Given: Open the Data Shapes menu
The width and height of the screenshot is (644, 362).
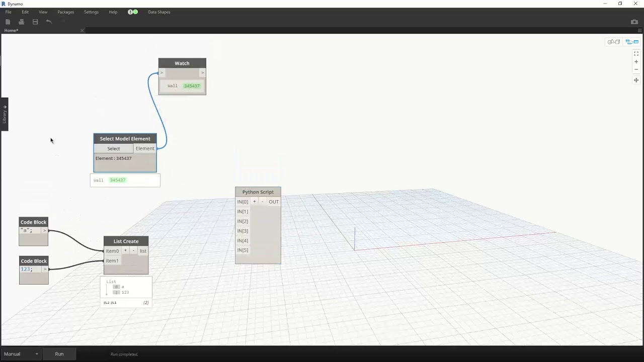Looking at the screenshot, I should click(x=159, y=12).
